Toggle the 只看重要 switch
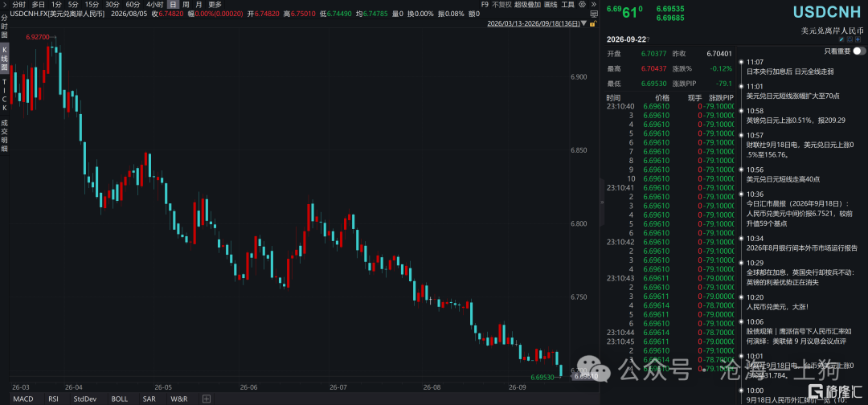The height and width of the screenshot is (405, 868). click(860, 51)
